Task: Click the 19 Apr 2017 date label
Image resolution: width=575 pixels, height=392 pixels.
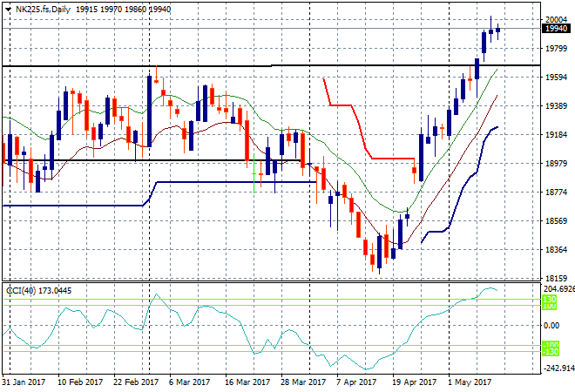Action: point(415,382)
